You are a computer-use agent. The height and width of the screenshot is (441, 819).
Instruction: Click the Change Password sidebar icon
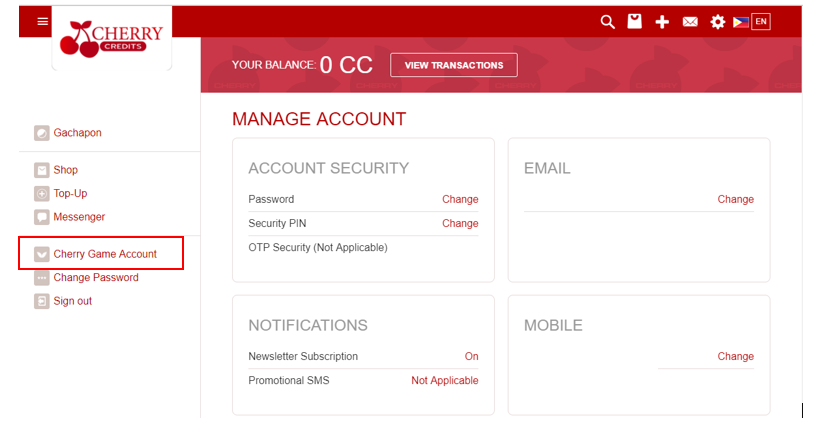pyautogui.click(x=42, y=277)
